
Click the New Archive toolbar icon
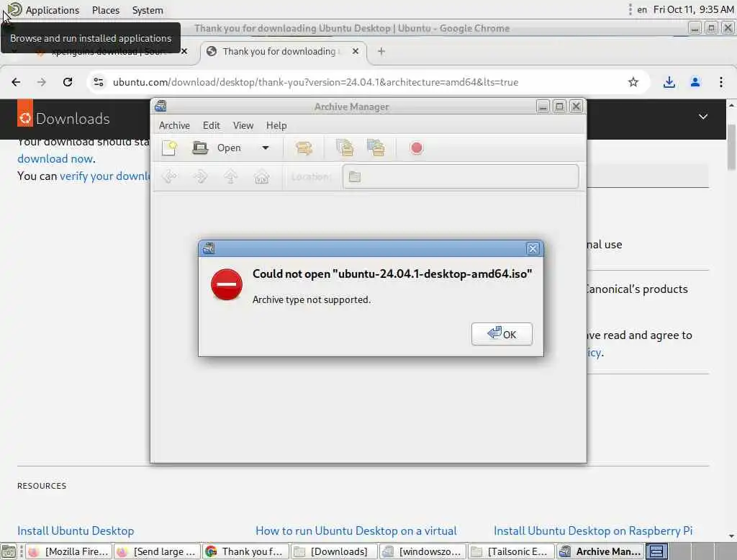(169, 148)
